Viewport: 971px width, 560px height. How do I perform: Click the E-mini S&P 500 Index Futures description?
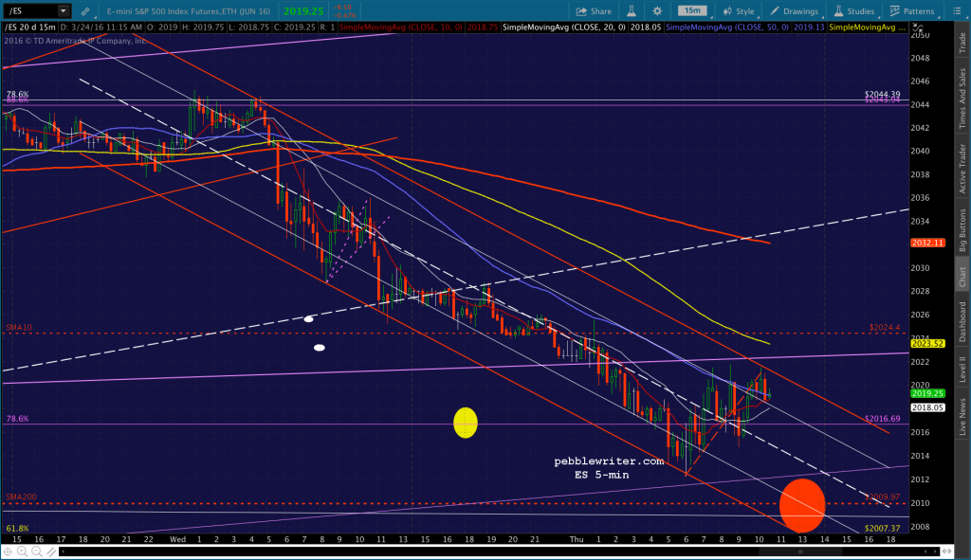[189, 11]
